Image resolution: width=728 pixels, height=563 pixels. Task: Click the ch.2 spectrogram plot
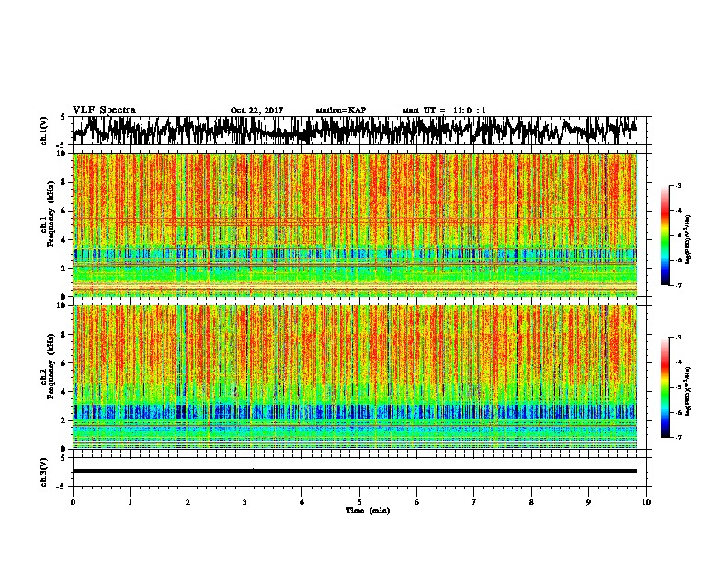(x=355, y=377)
